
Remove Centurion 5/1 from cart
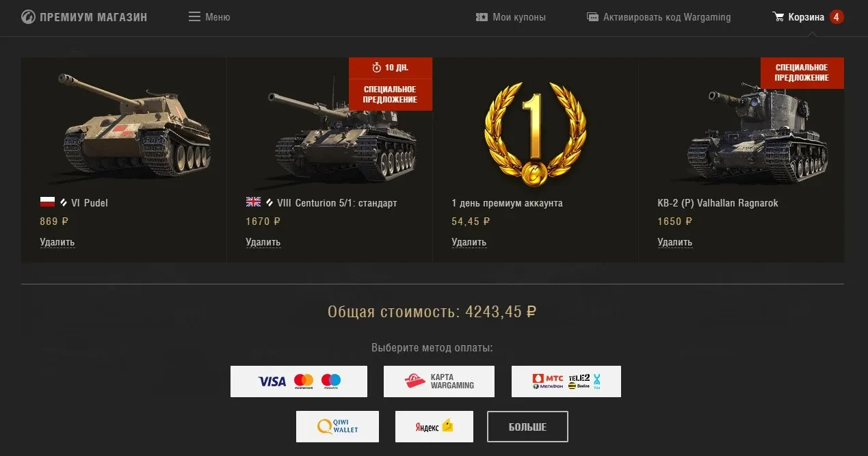263,242
